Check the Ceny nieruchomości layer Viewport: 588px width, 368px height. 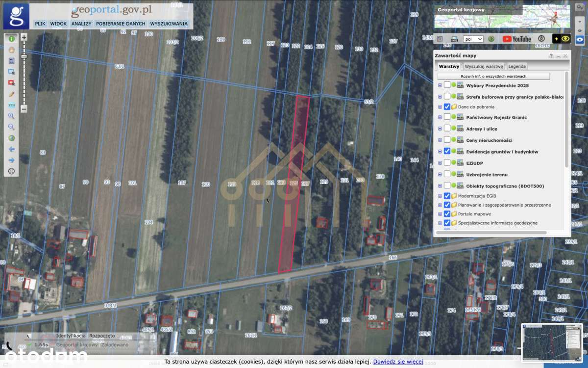[447, 140]
